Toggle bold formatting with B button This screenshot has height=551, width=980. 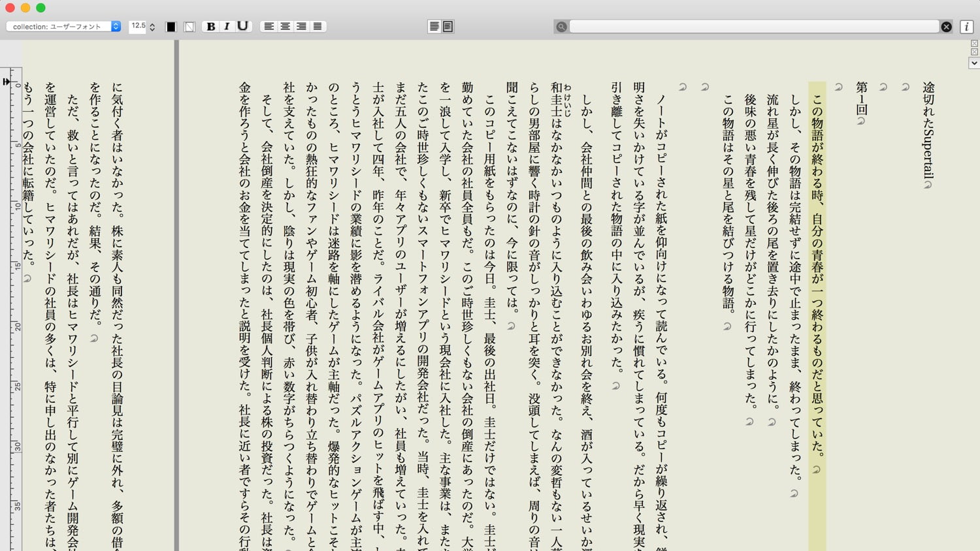point(210,26)
